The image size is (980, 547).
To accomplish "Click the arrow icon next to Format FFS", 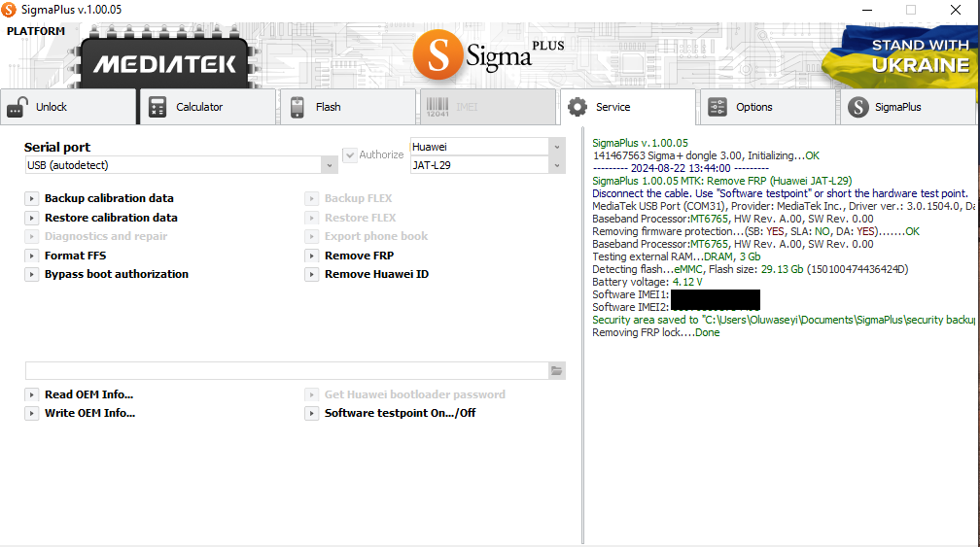I will click(31, 256).
